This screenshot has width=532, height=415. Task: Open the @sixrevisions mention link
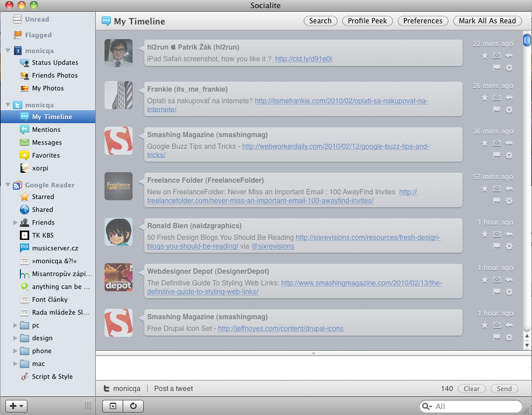click(273, 246)
